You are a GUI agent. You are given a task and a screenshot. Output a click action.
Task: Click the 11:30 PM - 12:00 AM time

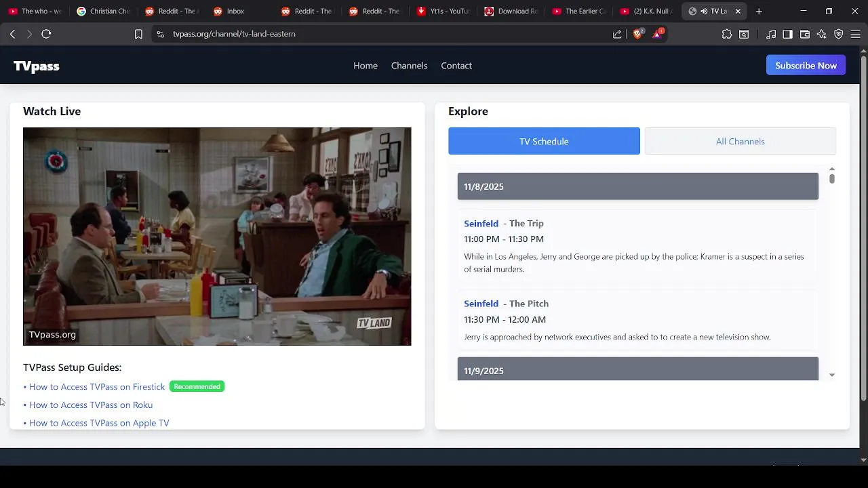coord(505,319)
